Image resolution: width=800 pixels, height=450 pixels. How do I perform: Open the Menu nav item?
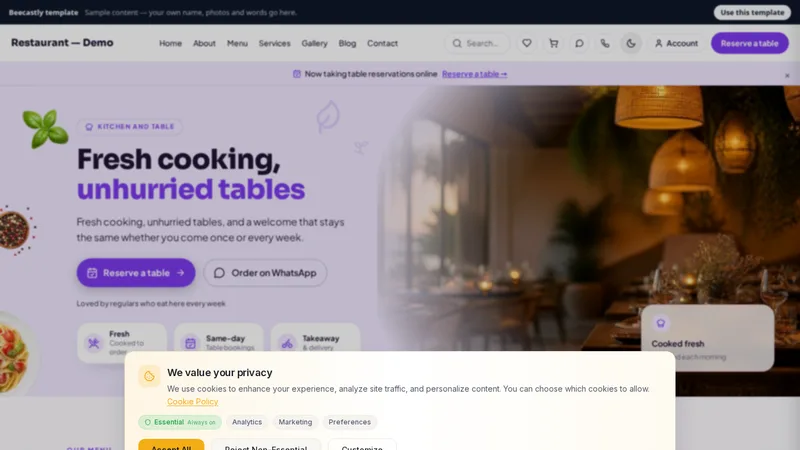(237, 43)
